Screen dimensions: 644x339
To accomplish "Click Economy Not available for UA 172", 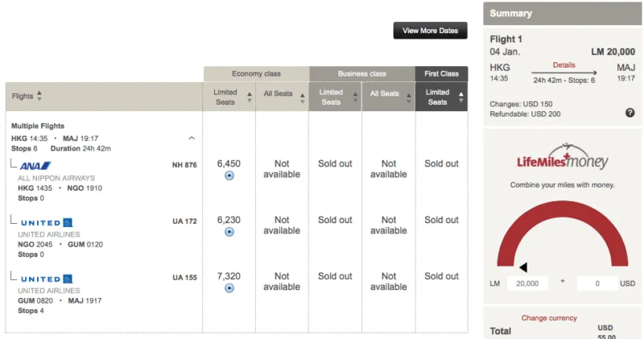I will click(x=282, y=225).
